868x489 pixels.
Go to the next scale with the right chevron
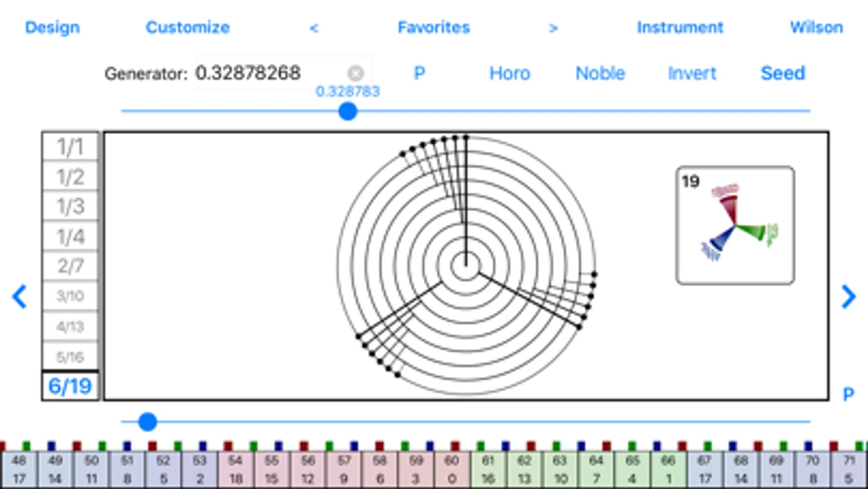tap(848, 297)
